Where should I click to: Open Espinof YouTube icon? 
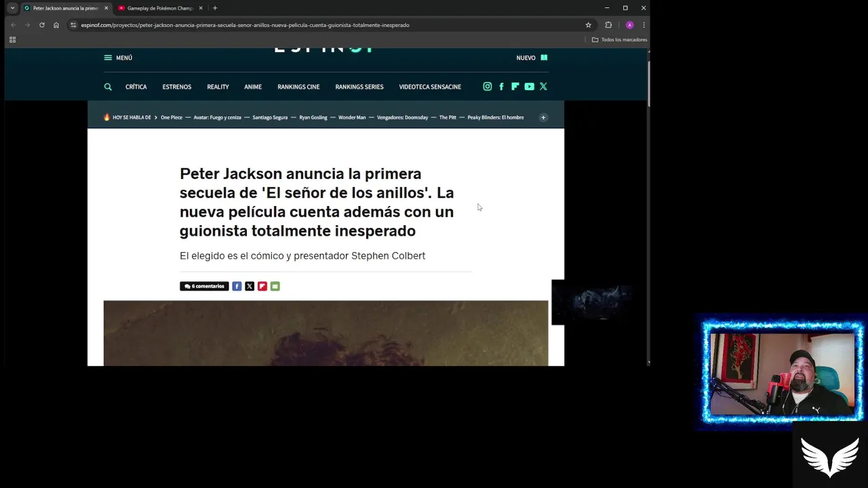[529, 86]
